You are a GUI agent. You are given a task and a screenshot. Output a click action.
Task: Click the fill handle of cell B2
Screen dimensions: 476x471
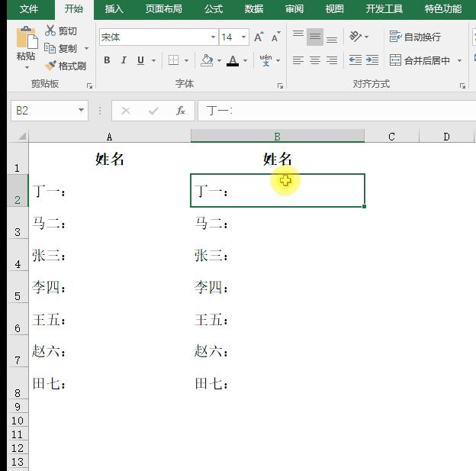(365, 207)
